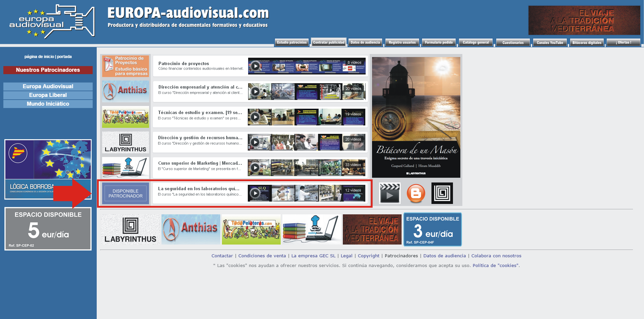Open the ¡Ofertas! tab
The height and width of the screenshot is (319, 644).
click(x=624, y=43)
